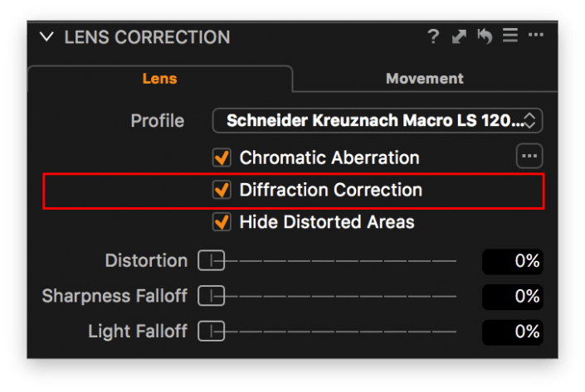585x392 pixels.
Task: Open the lens Profile dropdown
Action: [x=378, y=121]
